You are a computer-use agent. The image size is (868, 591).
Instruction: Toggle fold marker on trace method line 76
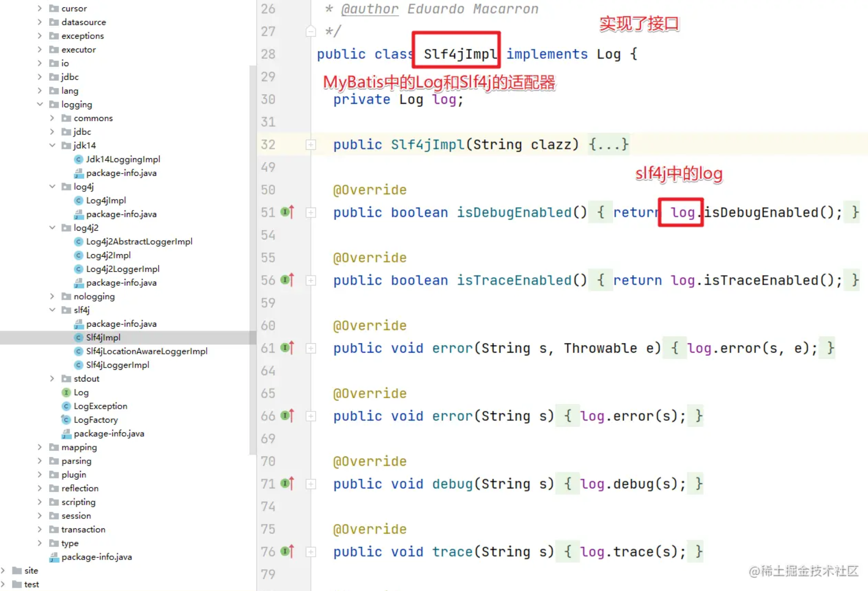[x=311, y=551]
